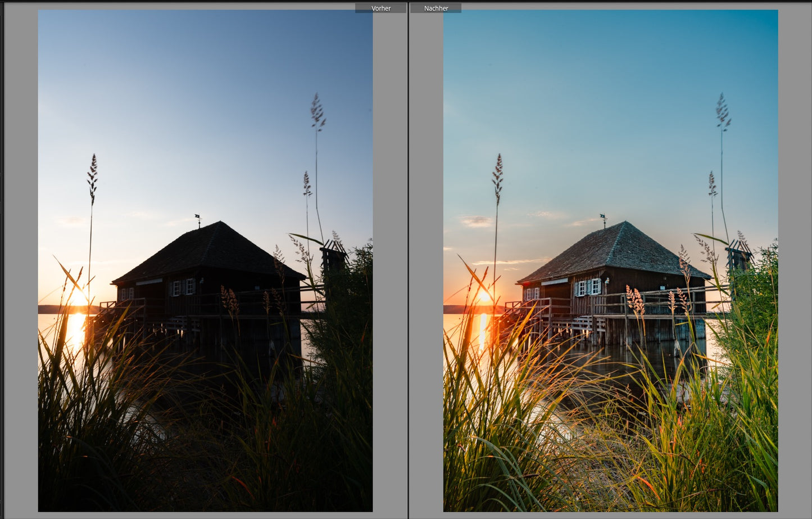This screenshot has width=812, height=519.
Task: Click the vertical divider between before and after views
Action: (408, 259)
